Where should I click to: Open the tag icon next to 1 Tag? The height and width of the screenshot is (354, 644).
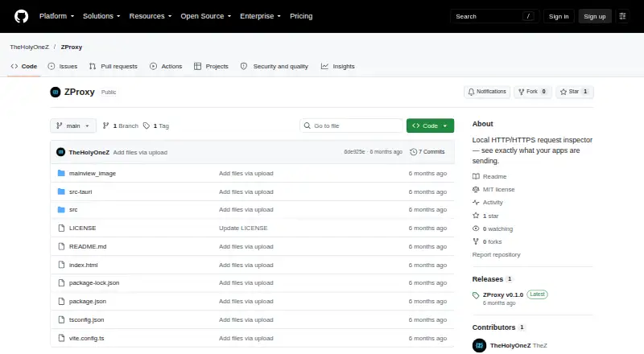click(147, 126)
